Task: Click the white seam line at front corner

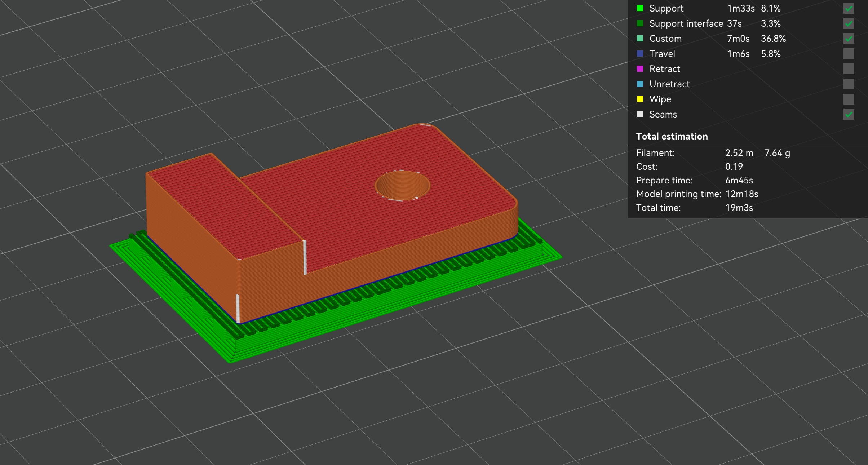Action: (x=238, y=308)
